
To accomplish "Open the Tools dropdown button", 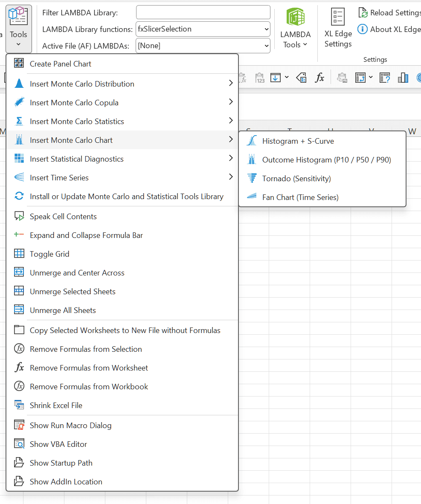I will pyautogui.click(x=18, y=29).
